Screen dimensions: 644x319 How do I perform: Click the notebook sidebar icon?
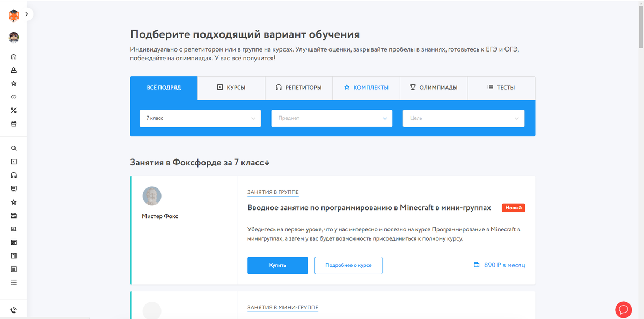coord(14,256)
